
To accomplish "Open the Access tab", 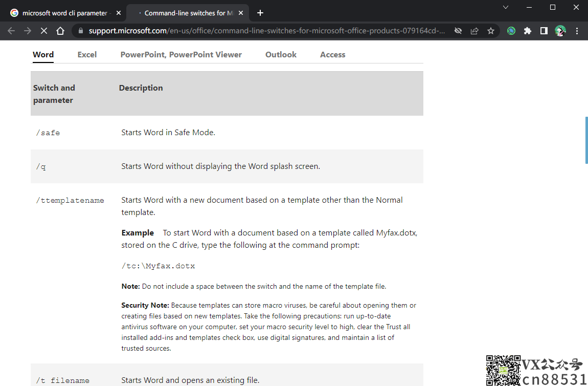I will [333, 54].
